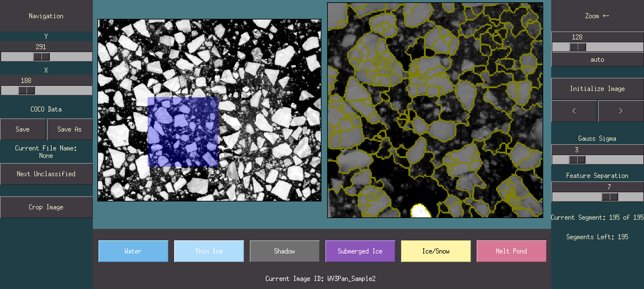
Task: Save the COCO data
Action: pyautogui.click(x=22, y=129)
